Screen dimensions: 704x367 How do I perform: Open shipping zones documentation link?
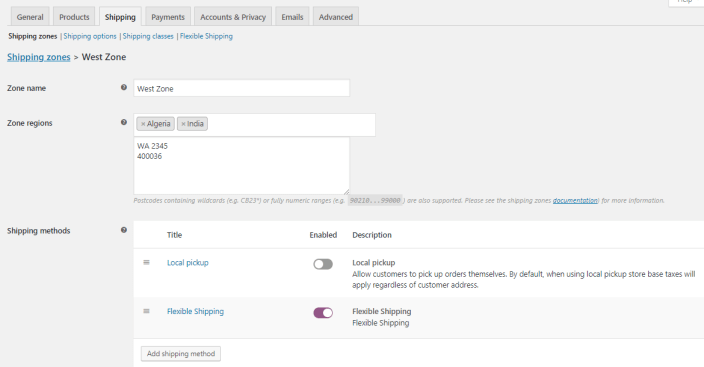(575, 200)
